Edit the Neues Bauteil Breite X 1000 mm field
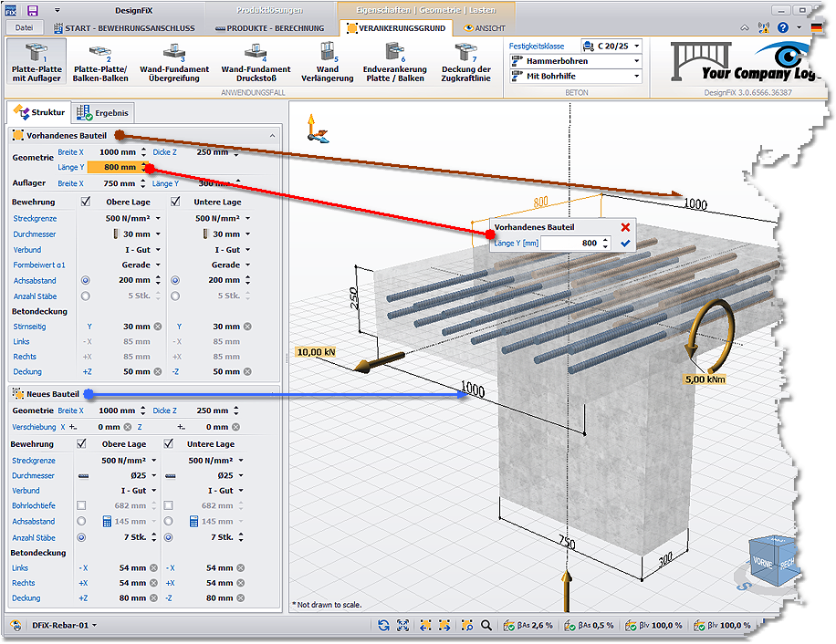The image size is (836, 644). click(120, 410)
